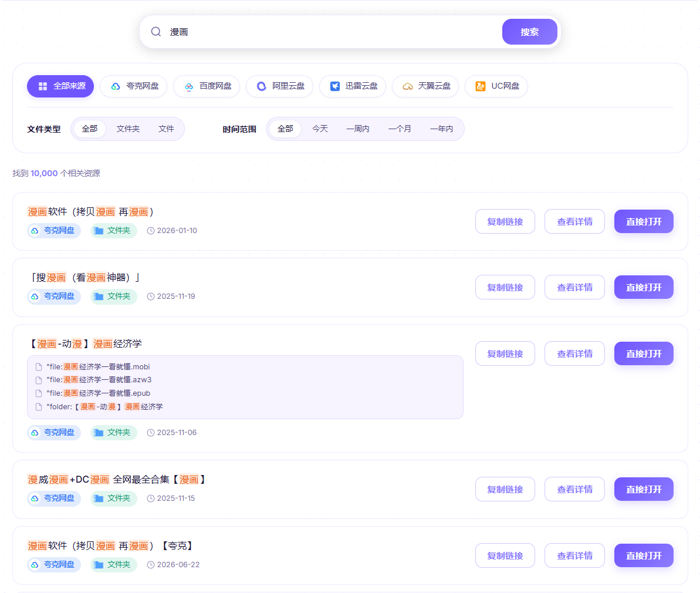
Task: Select the 全部来源 source tab
Action: (60, 86)
